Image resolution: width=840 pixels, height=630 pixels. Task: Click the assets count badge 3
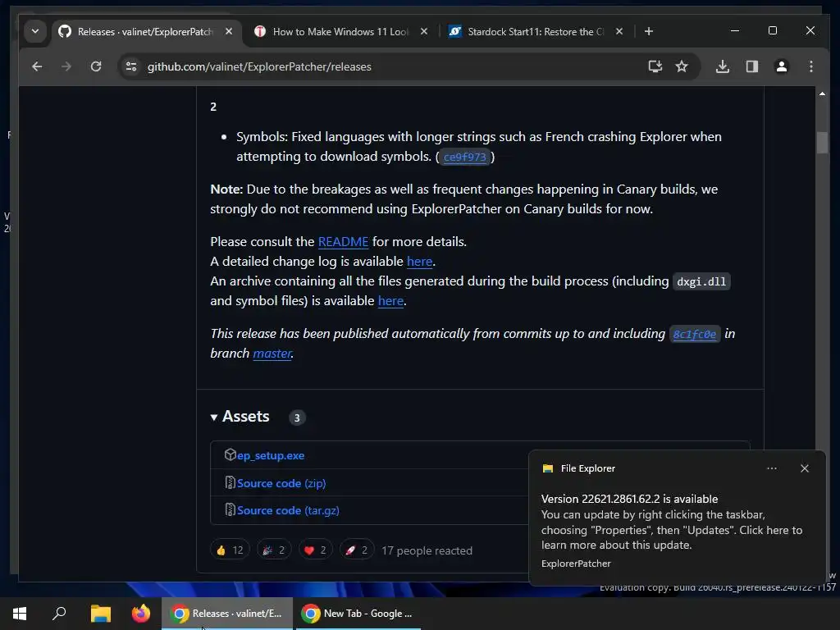point(297,418)
